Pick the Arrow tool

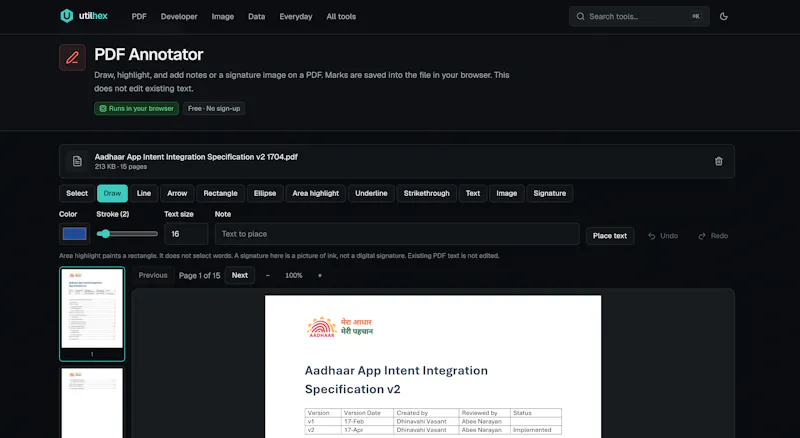coord(177,193)
